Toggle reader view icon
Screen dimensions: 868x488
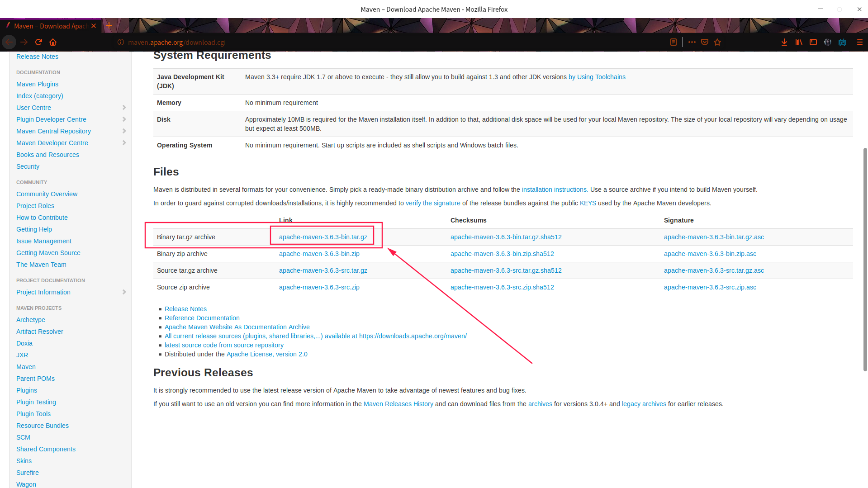coord(674,42)
